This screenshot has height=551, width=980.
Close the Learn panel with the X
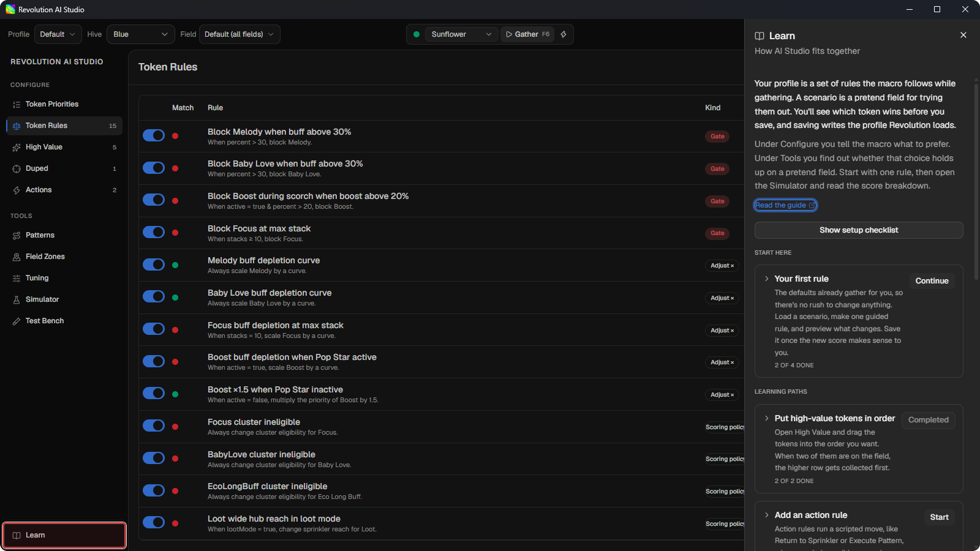tap(963, 35)
